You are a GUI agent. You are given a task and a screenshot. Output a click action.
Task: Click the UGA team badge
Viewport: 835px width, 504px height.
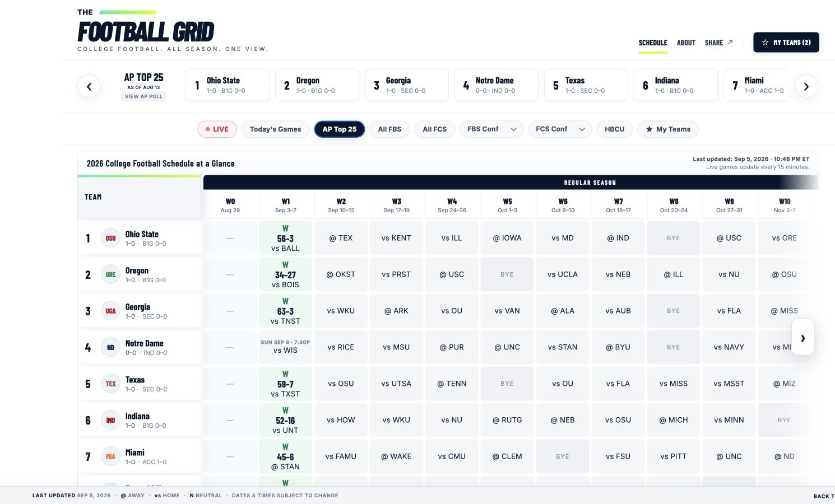[111, 311]
